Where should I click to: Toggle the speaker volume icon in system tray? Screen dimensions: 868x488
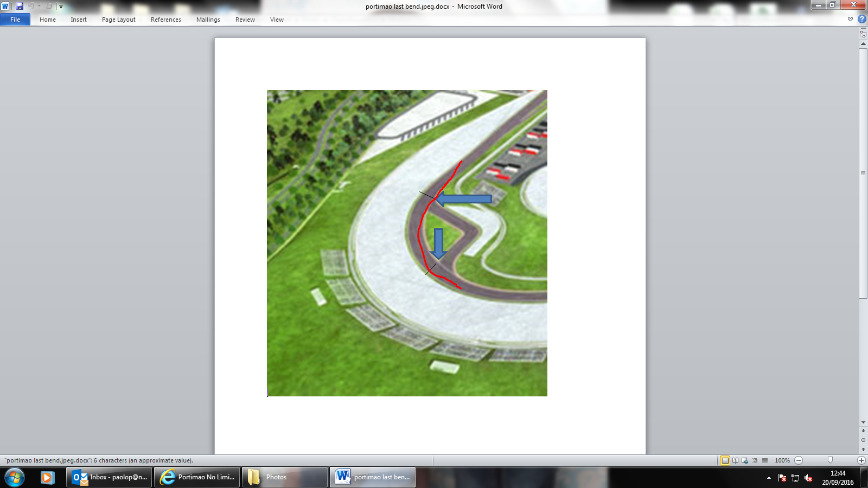(808, 478)
